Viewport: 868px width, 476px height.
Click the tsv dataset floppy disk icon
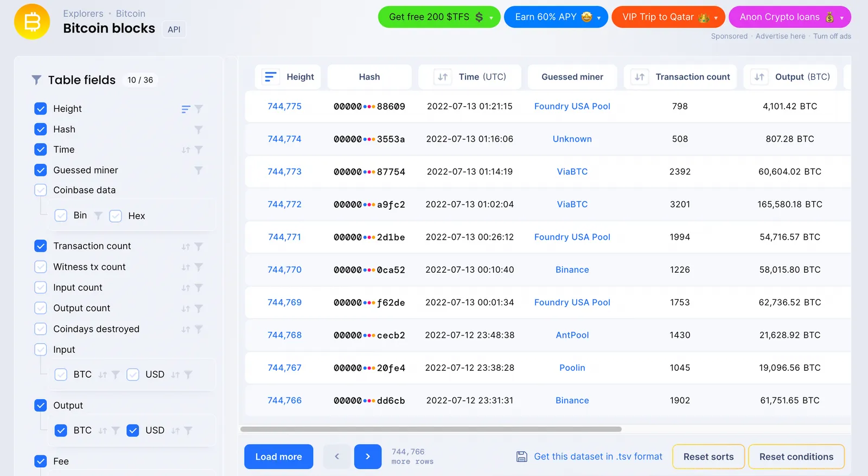(521, 456)
